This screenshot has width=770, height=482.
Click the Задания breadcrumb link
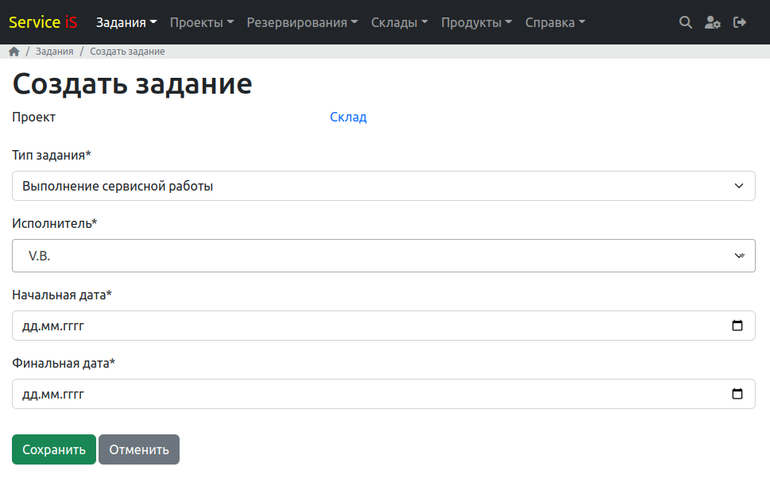pos(55,52)
